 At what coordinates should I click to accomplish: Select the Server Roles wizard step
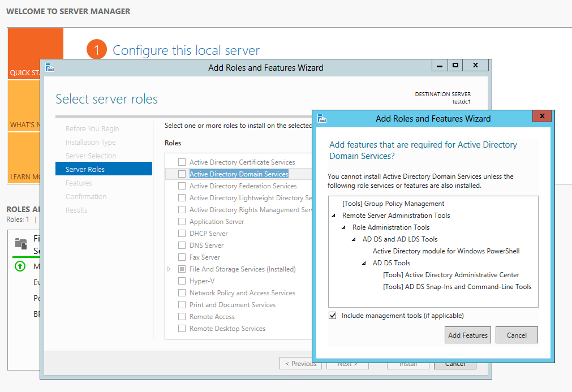tap(104, 169)
